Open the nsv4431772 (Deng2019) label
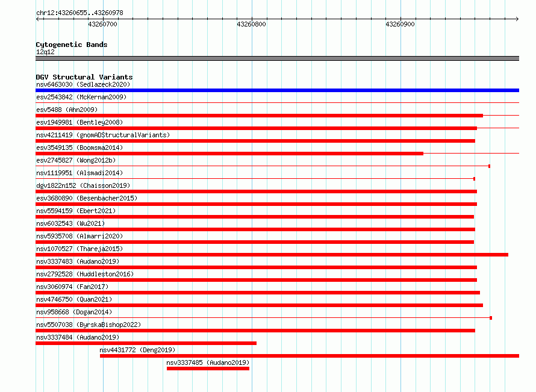This screenshot has height=392, width=536. (x=137, y=350)
